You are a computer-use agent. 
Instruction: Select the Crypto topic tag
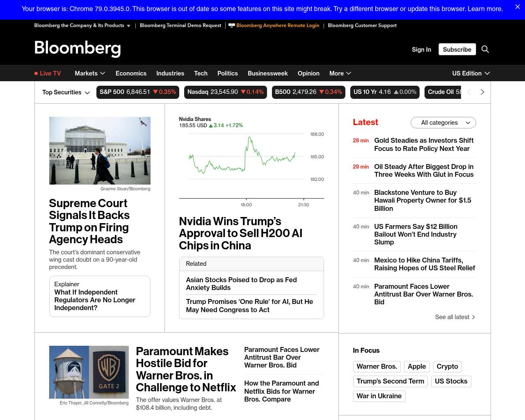447,367
